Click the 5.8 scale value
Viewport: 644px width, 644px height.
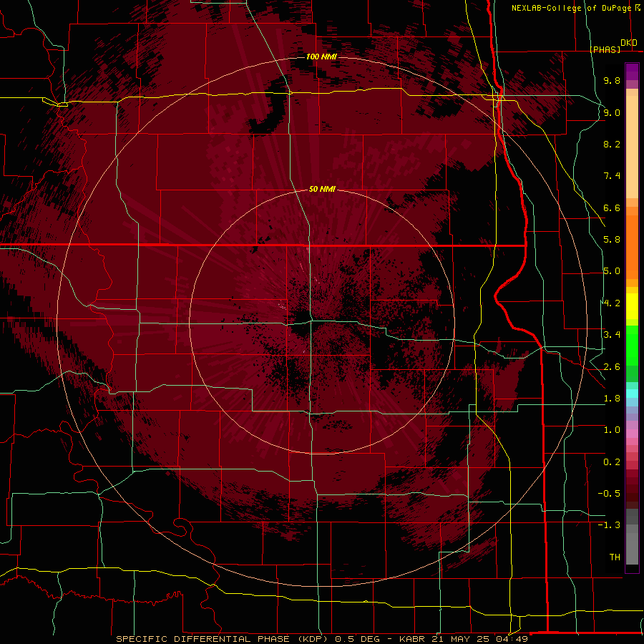pos(612,240)
